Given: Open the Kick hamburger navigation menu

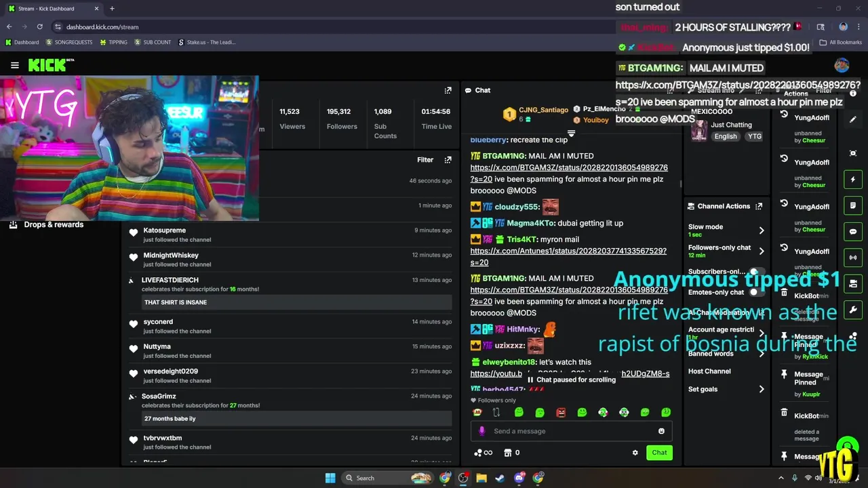Looking at the screenshot, I should (x=15, y=65).
